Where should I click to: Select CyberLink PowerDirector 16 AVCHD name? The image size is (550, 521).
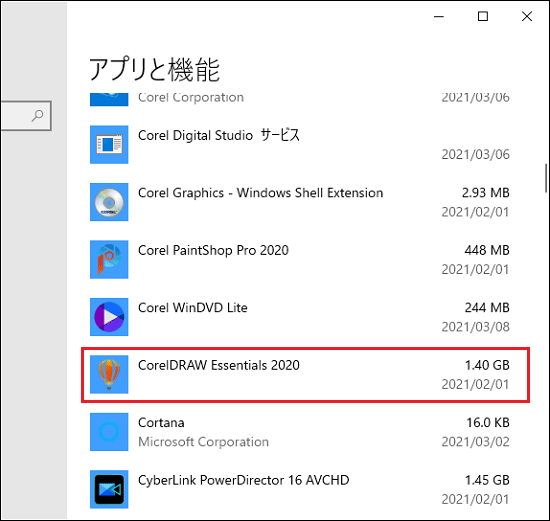pos(243,480)
